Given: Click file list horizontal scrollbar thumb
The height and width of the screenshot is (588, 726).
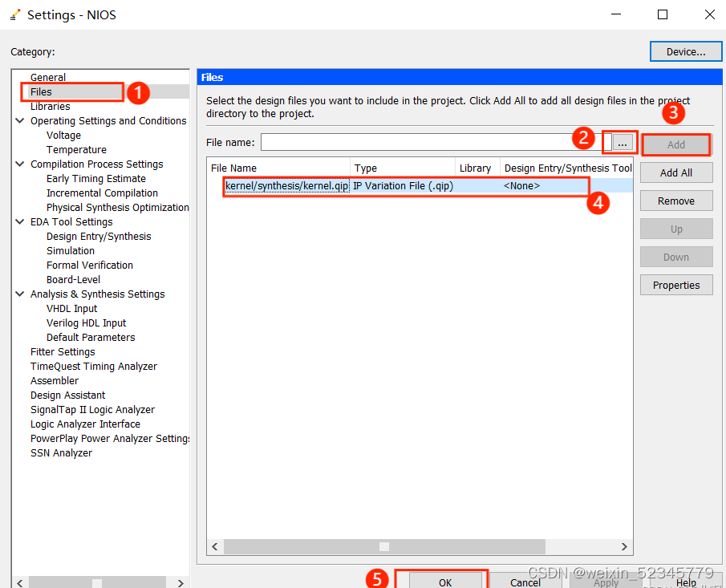Looking at the screenshot, I should 384,547.
